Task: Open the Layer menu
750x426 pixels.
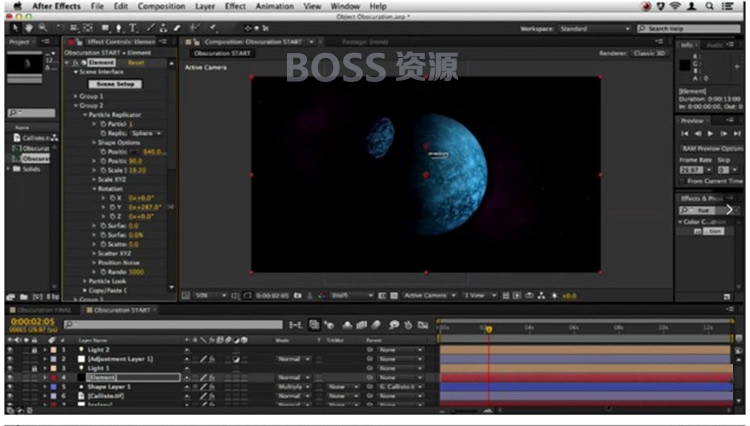Action: tap(205, 6)
